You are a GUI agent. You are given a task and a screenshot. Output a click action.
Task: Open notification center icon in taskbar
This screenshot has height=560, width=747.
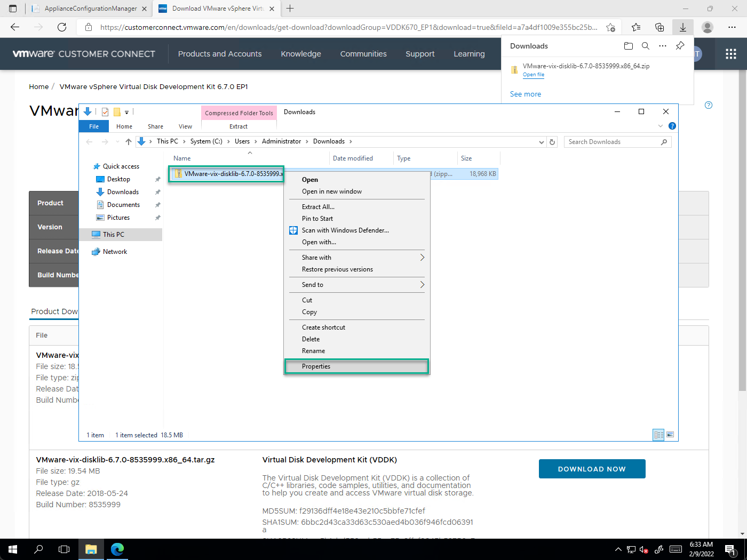click(730, 550)
